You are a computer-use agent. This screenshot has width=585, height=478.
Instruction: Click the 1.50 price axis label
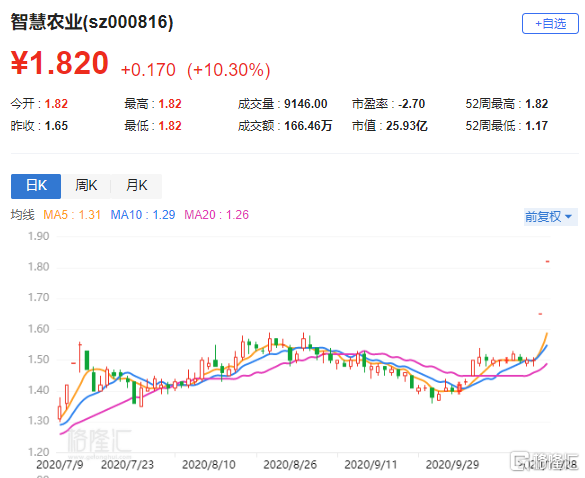pos(38,359)
